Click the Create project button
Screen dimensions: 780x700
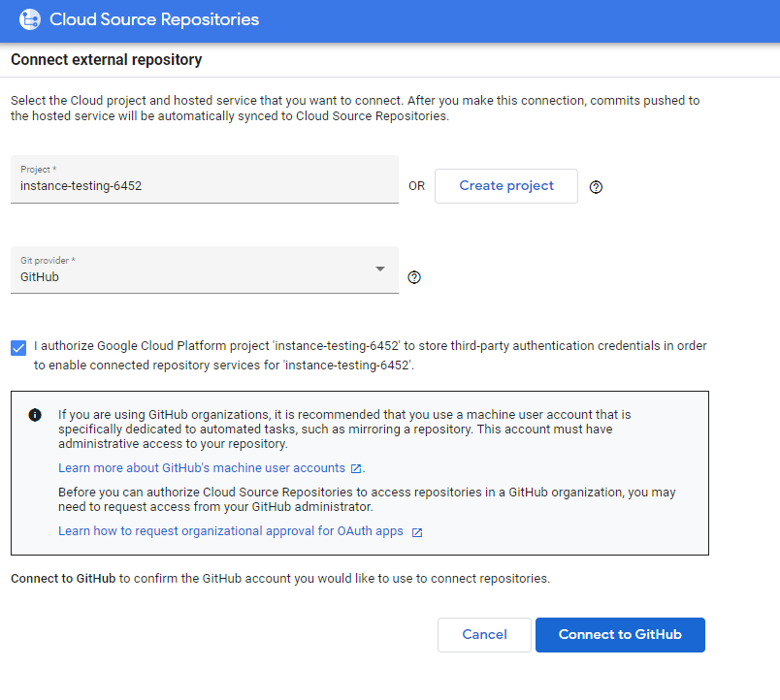tap(505, 186)
